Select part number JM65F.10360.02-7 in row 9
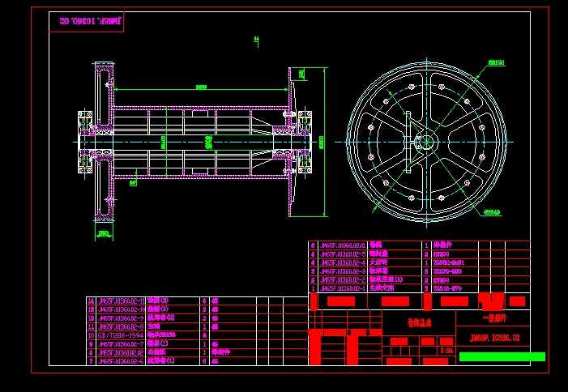Image resolution: width=568 pixels, height=392 pixels. pos(121,344)
